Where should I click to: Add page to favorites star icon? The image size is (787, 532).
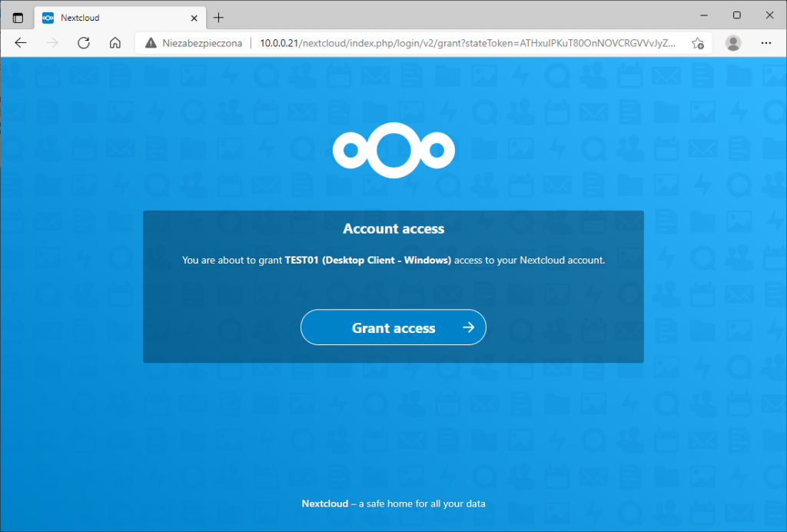(698, 43)
